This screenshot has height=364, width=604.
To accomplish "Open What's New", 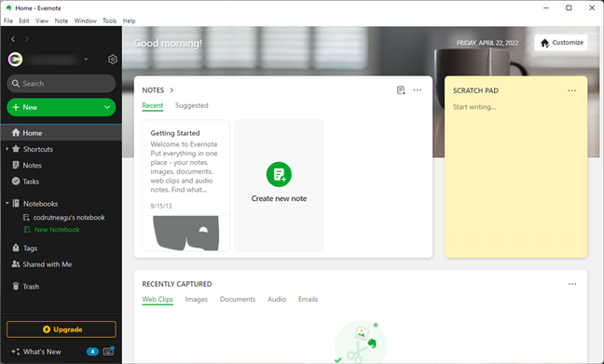I will tap(42, 352).
